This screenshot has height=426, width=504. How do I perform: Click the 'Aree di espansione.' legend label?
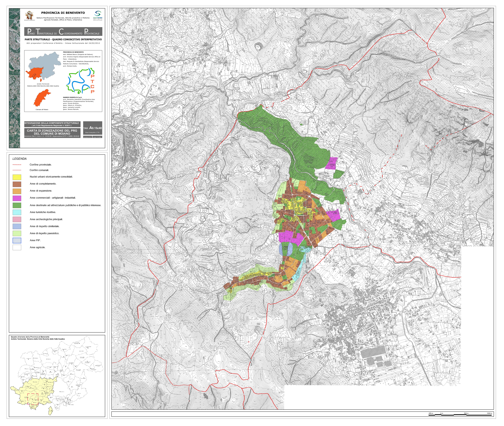click(x=41, y=191)
